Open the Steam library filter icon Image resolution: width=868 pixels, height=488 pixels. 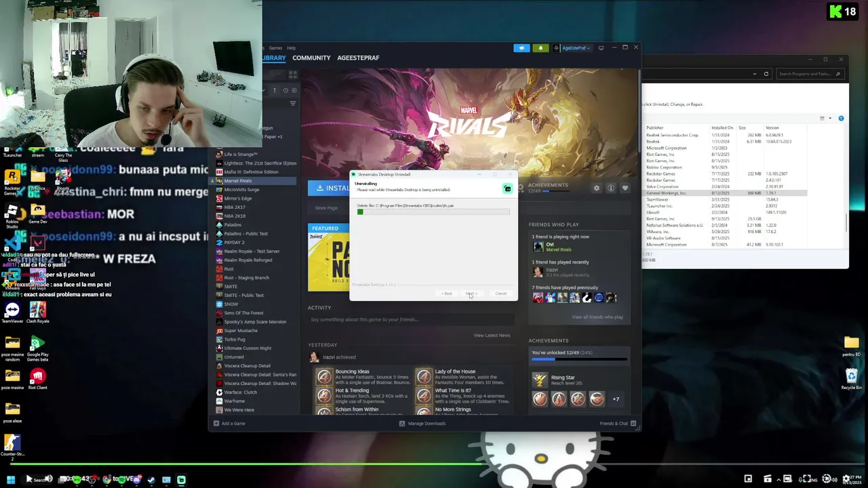click(293, 103)
